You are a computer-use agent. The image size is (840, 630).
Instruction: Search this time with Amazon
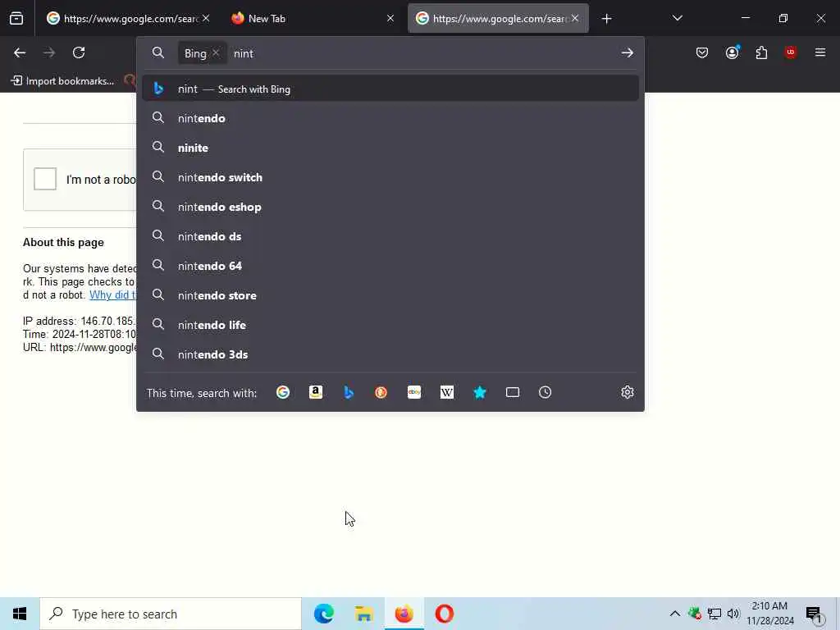tap(316, 392)
